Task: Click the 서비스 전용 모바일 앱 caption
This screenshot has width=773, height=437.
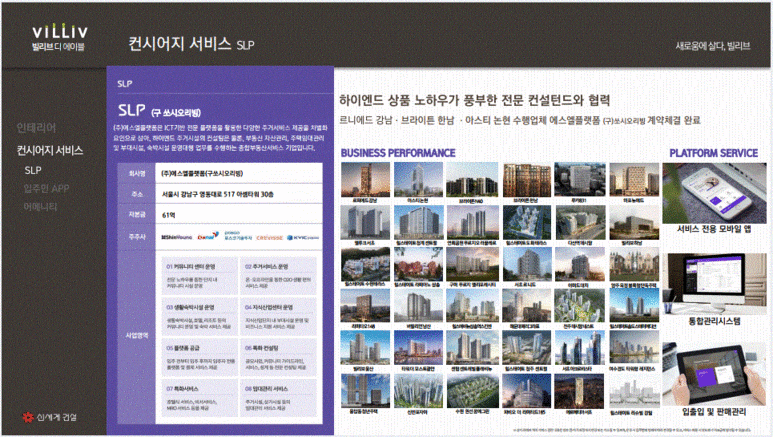Action: 714,229
